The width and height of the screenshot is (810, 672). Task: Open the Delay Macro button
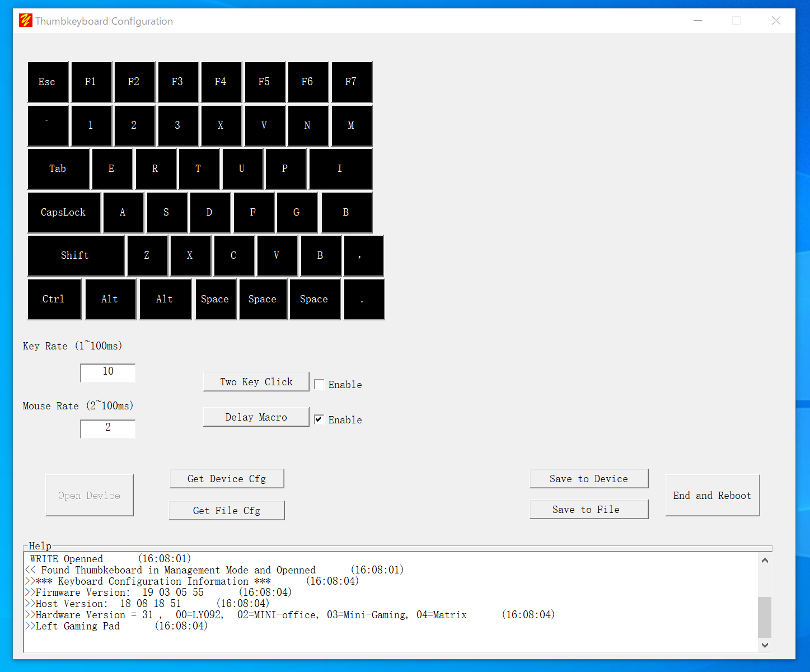coord(256,417)
